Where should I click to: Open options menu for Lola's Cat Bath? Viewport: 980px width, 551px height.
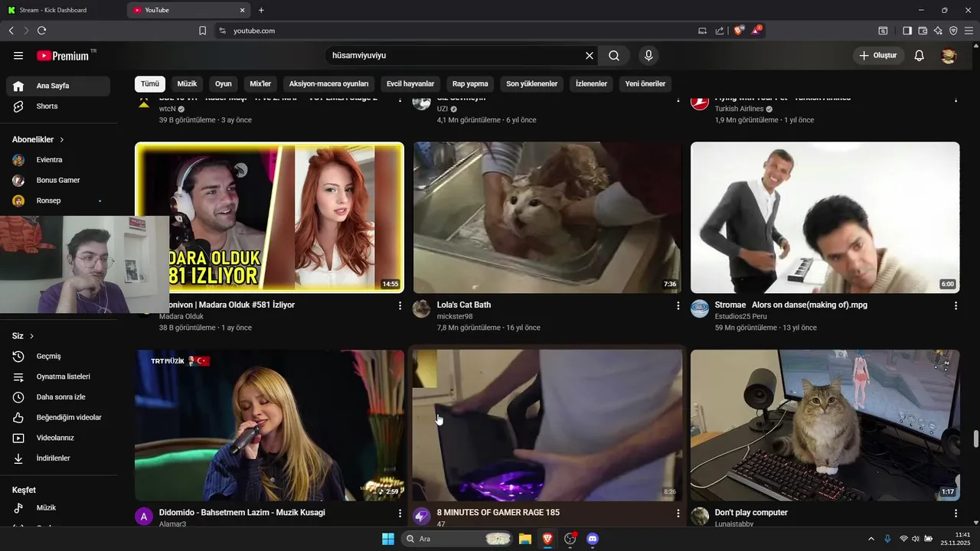coord(678,305)
